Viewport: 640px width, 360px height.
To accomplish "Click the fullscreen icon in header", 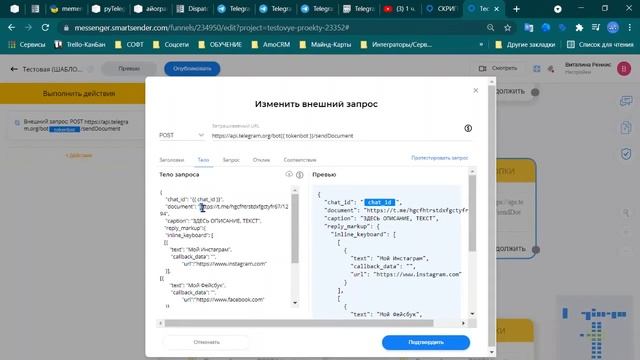I will [x=537, y=69].
